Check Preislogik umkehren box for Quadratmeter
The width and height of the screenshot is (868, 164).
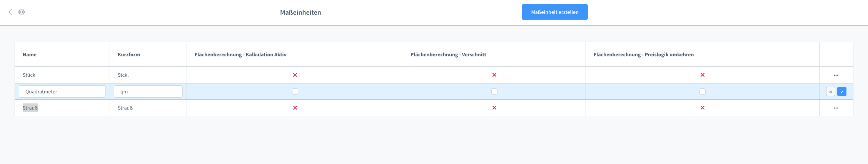(703, 91)
